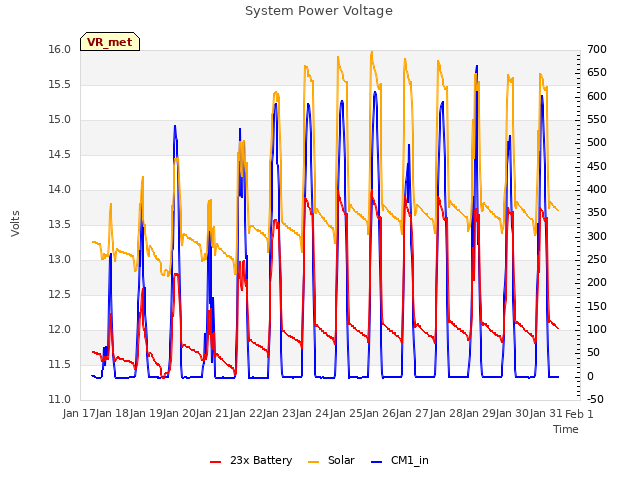The height and width of the screenshot is (480, 640).
Task: Click the Jan 17 x-axis tick label
Action: 79,413
